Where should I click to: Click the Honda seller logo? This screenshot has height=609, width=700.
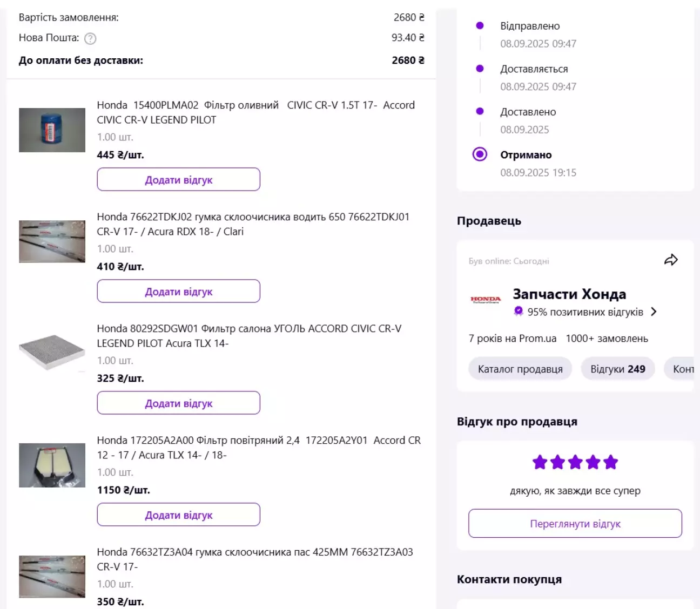coord(486,300)
